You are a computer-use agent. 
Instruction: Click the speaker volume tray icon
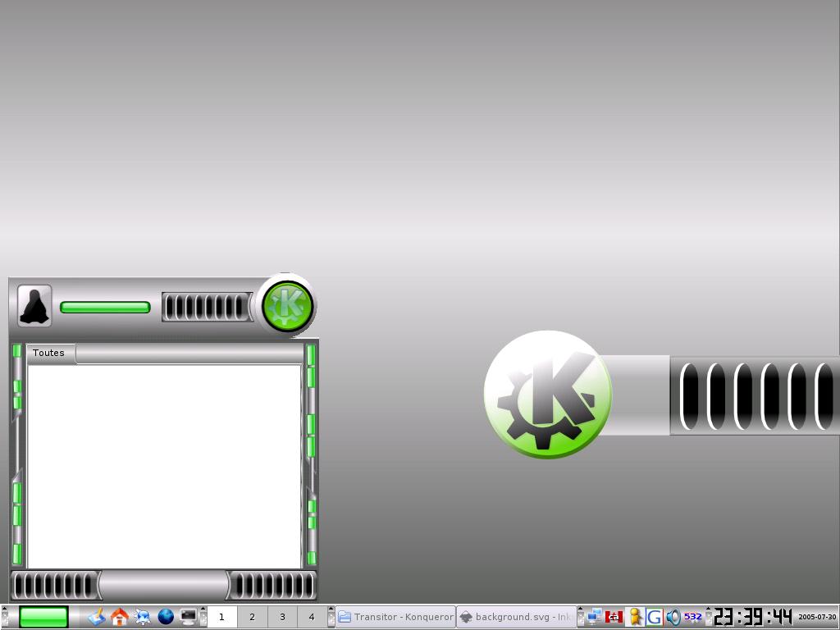(673, 617)
